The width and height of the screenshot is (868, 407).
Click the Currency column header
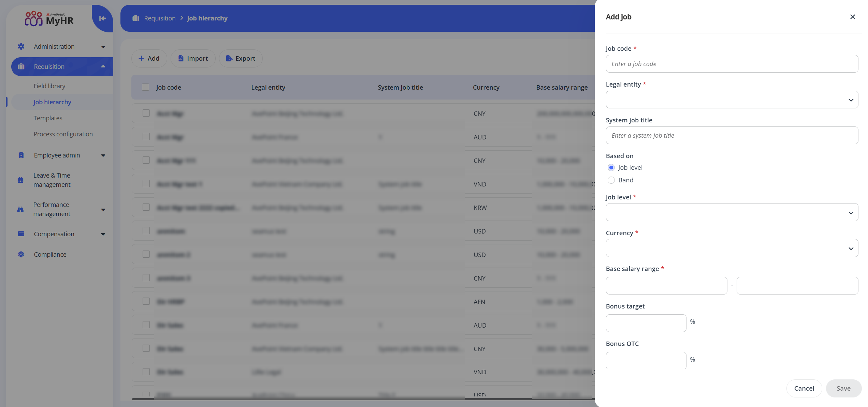coord(486,87)
